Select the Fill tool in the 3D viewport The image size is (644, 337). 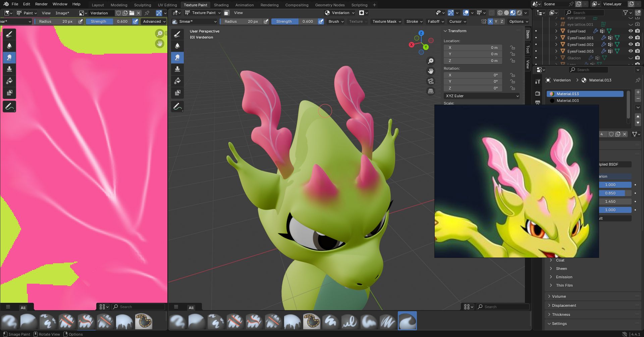177,81
